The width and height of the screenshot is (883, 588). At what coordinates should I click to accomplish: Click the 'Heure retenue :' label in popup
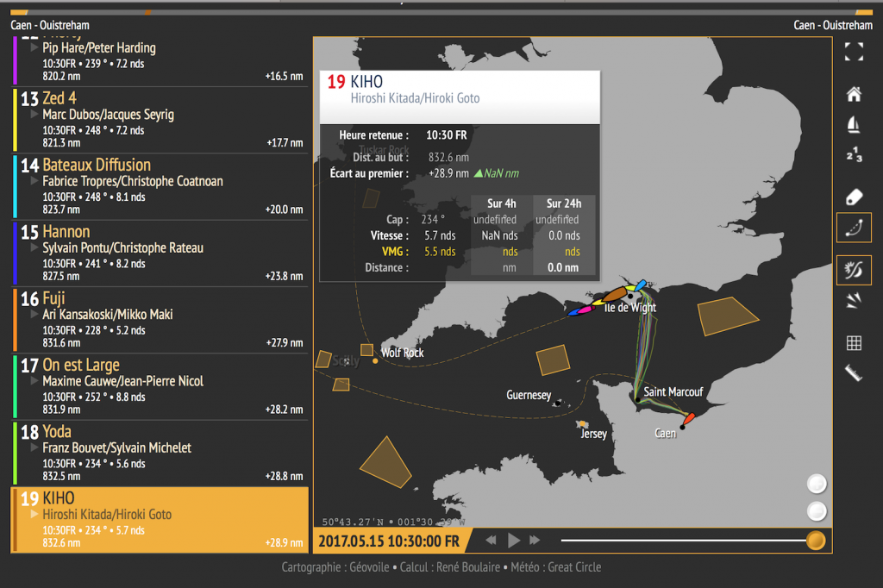(x=374, y=135)
